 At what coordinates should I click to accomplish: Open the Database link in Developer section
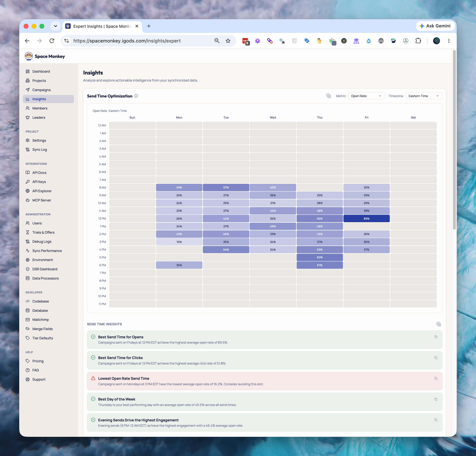(48, 310)
